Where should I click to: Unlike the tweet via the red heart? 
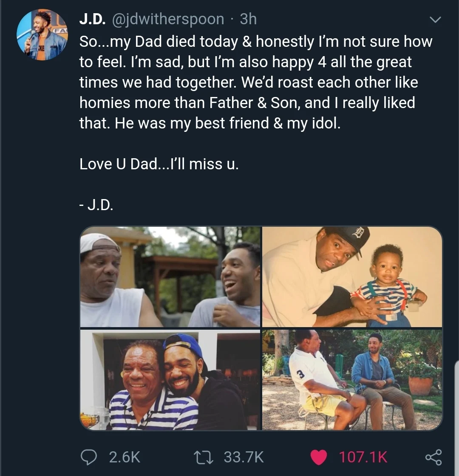[x=319, y=457]
